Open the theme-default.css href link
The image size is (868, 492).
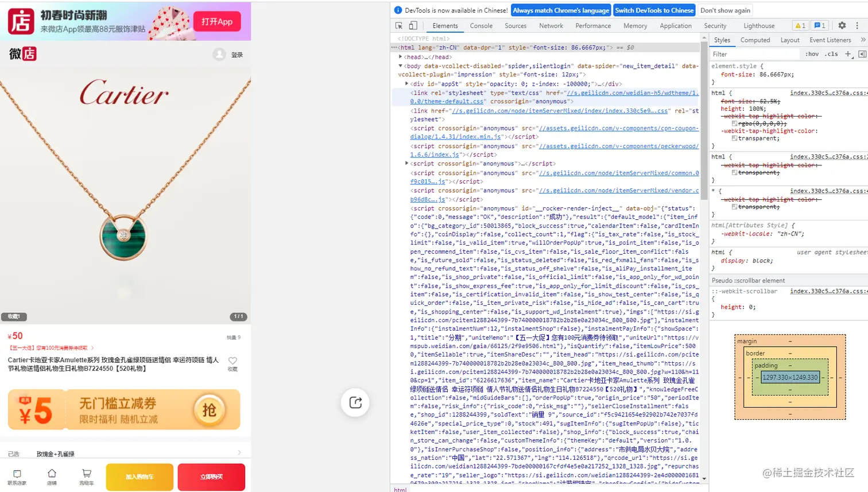click(x=554, y=97)
